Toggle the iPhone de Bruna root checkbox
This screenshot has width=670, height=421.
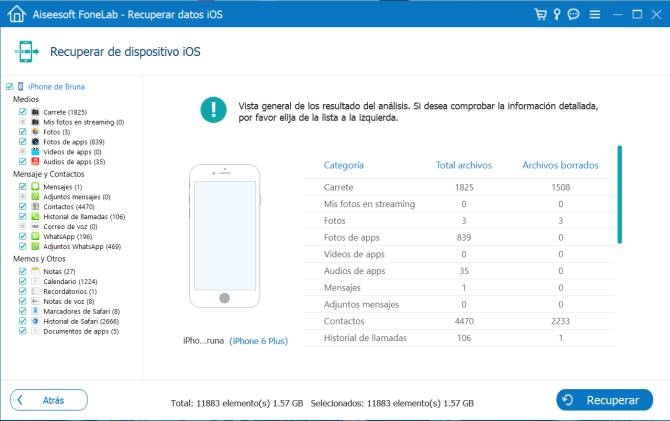coord(9,87)
